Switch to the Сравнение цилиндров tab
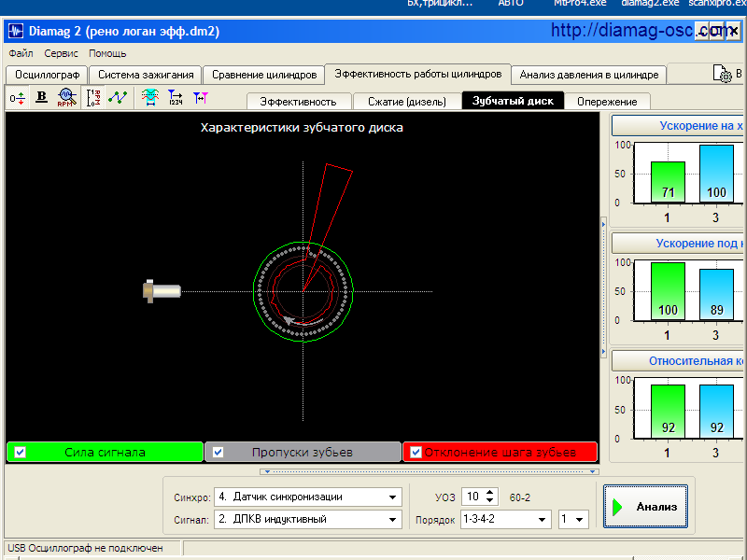The width and height of the screenshot is (747, 560). pos(264,75)
